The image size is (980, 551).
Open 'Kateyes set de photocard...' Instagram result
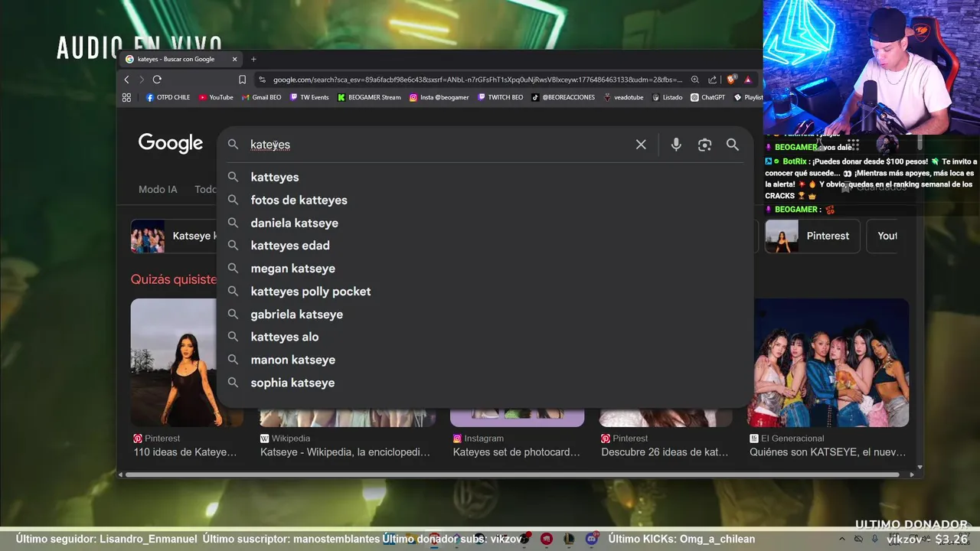[517, 452]
